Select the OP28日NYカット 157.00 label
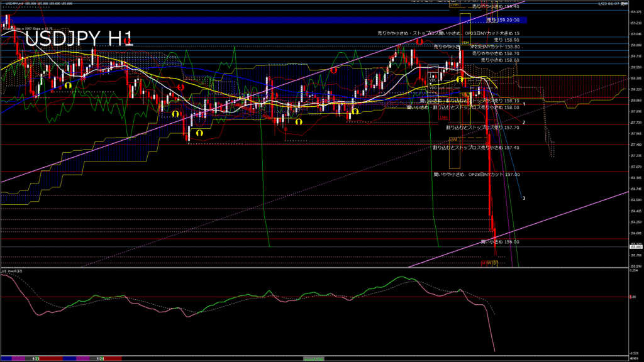 (x=477, y=173)
